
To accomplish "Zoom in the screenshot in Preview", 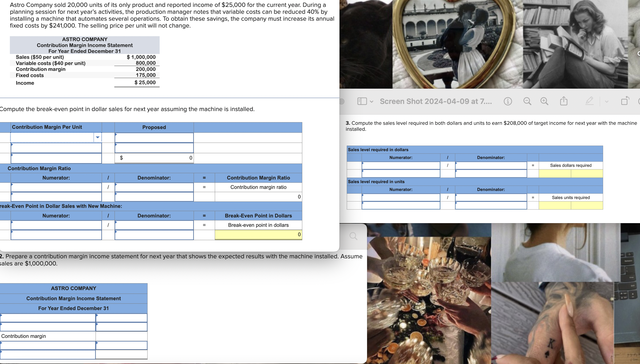I will point(544,101).
